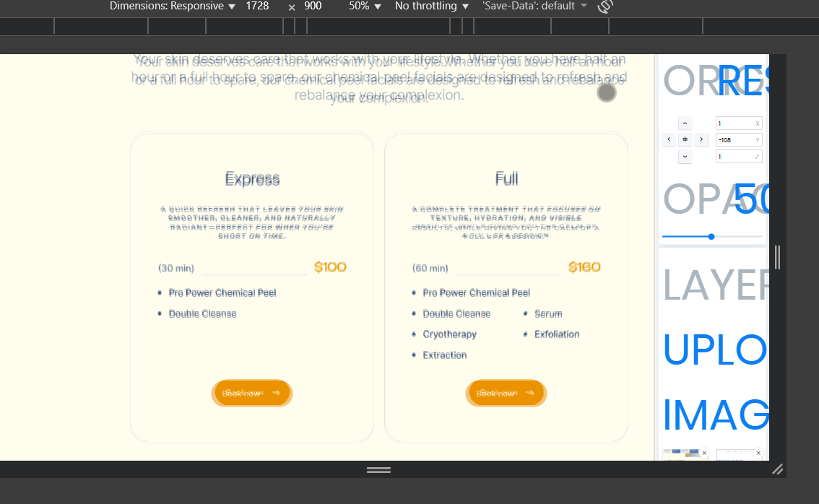The height and width of the screenshot is (504, 819).
Task: Click the $160 price
Action: 584,267
